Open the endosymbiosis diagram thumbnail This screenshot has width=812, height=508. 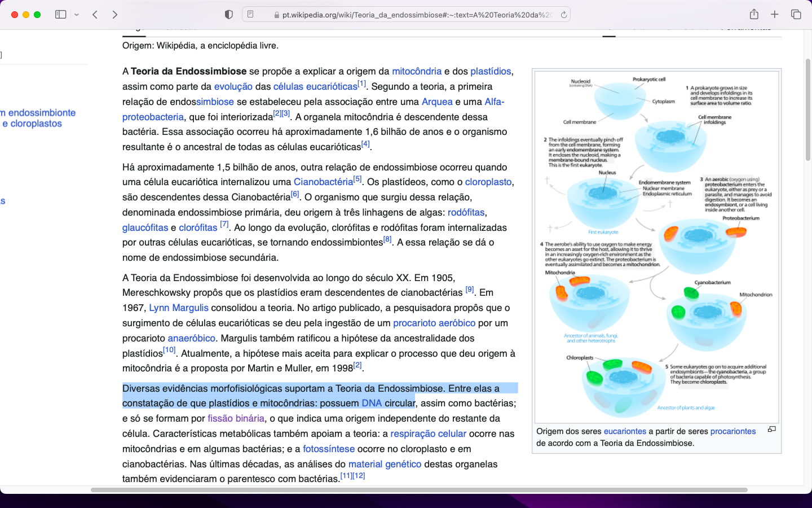tap(657, 246)
